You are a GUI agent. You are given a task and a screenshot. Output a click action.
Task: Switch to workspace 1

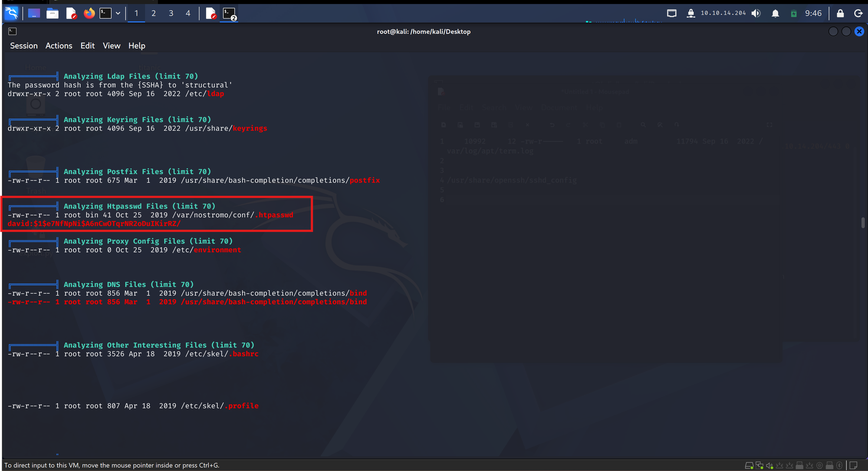pyautogui.click(x=136, y=13)
